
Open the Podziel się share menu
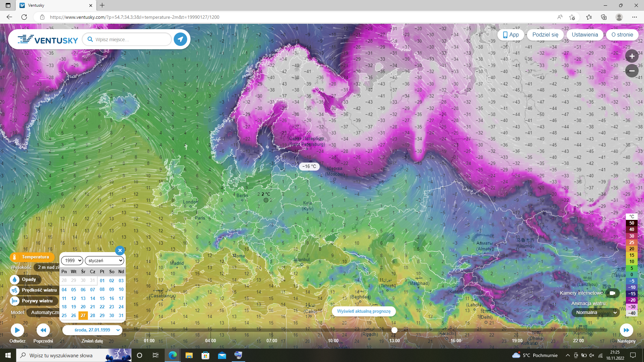click(x=545, y=35)
